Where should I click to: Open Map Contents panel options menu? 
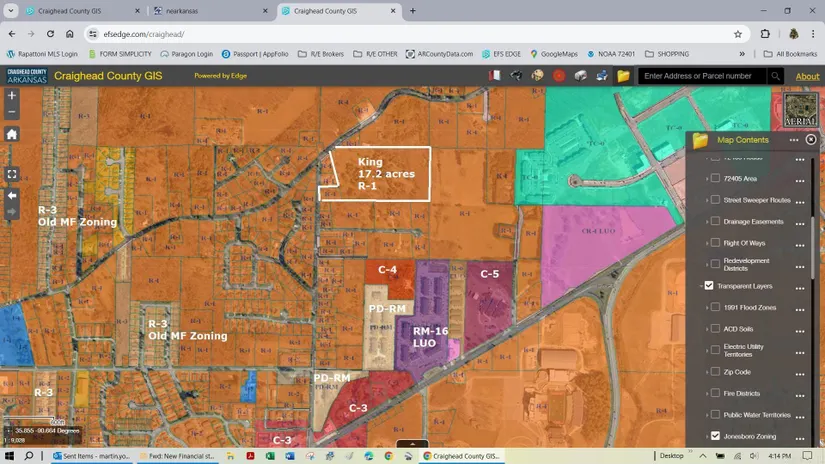[794, 140]
